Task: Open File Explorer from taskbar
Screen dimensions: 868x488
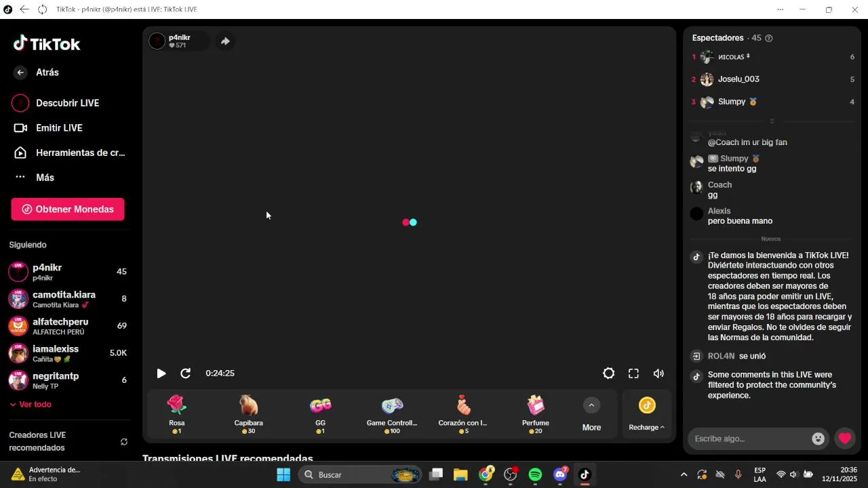Action: pos(460,474)
